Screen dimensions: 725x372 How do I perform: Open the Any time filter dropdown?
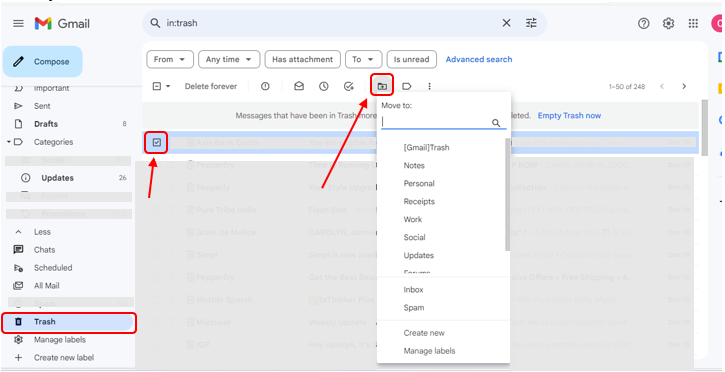(x=229, y=60)
